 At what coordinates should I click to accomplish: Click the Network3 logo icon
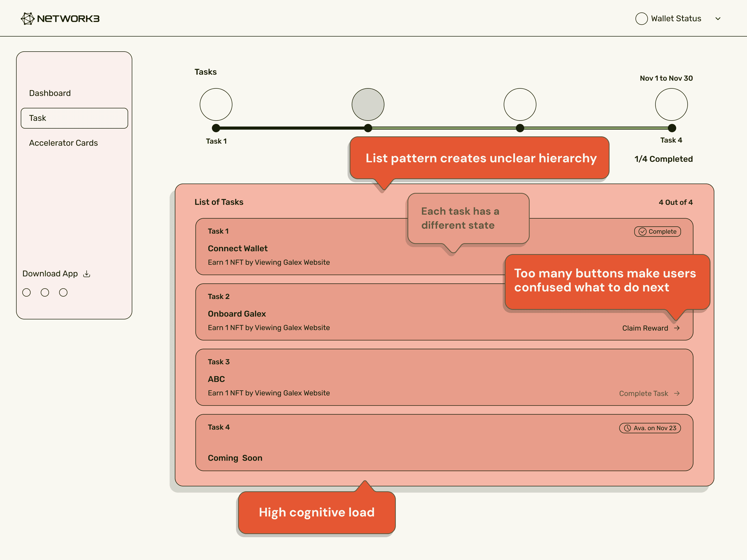[x=28, y=19]
